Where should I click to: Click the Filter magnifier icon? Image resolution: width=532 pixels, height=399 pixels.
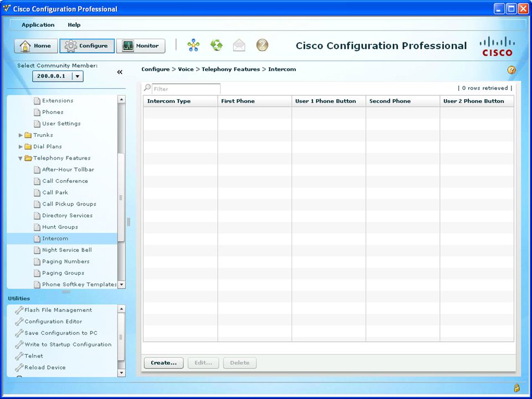pyautogui.click(x=147, y=88)
